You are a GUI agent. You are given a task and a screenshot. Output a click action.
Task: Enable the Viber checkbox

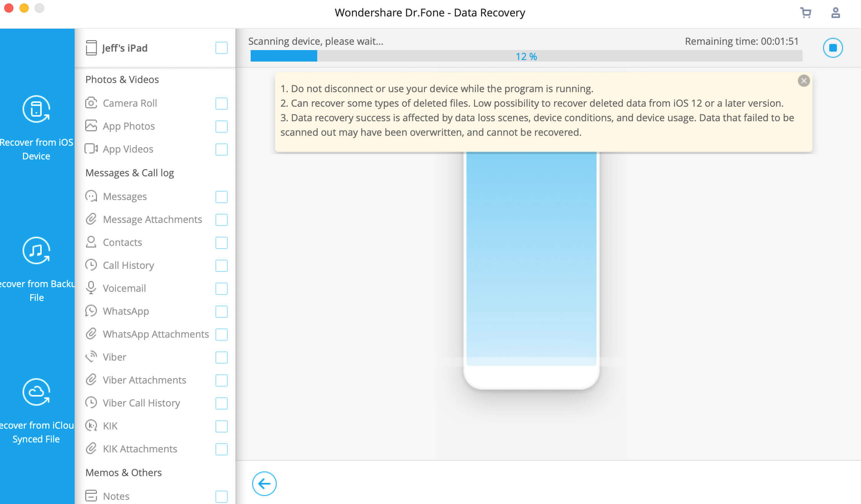point(221,357)
